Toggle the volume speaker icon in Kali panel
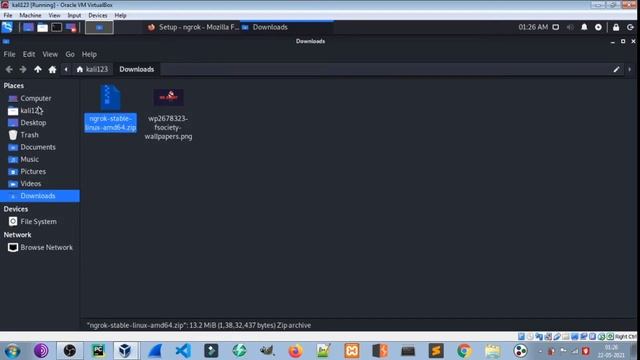Viewport: 640px width, 360px height. point(570,27)
